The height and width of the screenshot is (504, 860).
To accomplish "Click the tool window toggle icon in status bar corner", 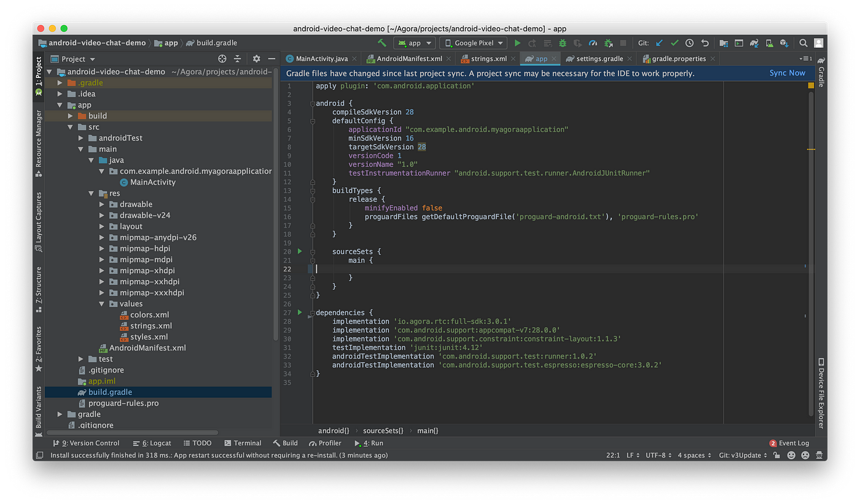I will click(39, 456).
